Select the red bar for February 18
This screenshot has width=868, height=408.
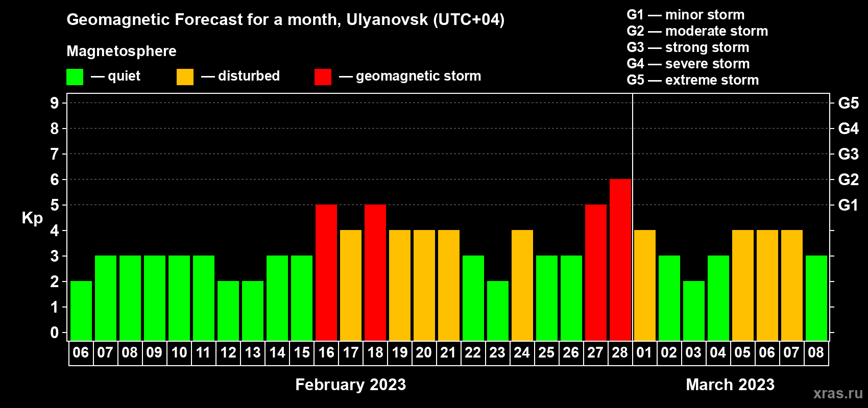[375, 272]
